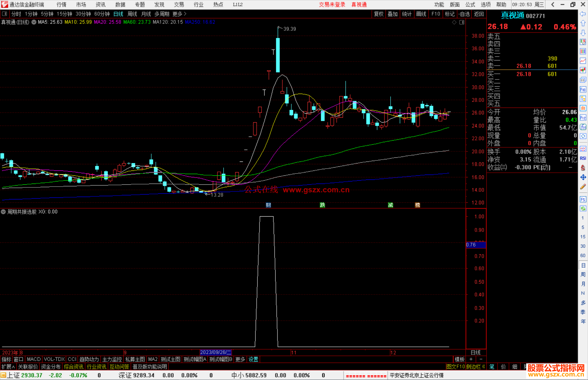
Task: Open the 公式 menu
Action: coord(470,5)
